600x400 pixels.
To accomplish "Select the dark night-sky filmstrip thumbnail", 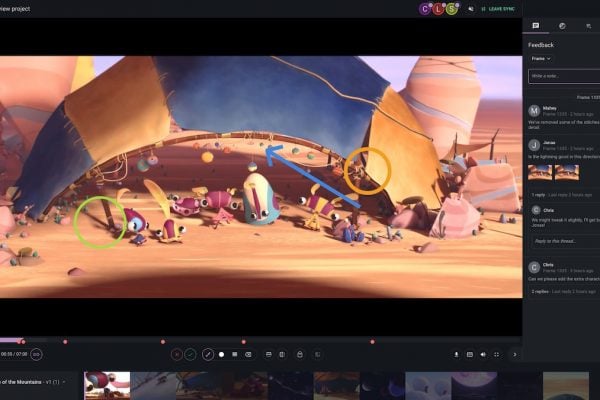I will coord(291,386).
